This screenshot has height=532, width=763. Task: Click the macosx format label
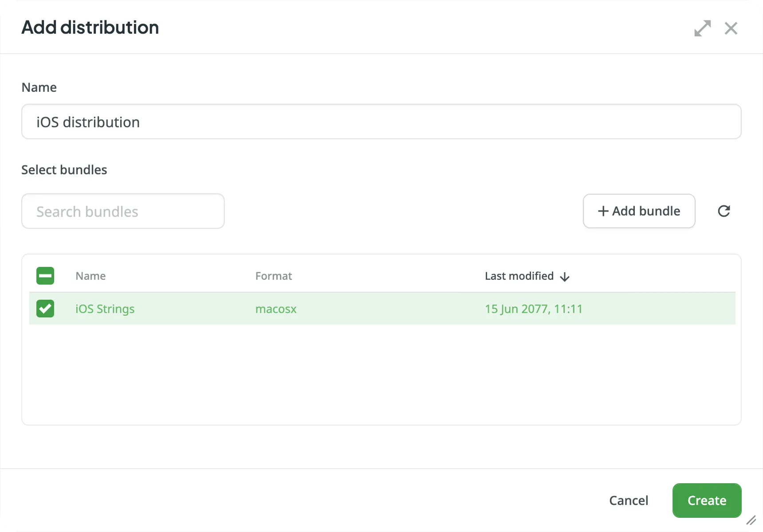(276, 309)
